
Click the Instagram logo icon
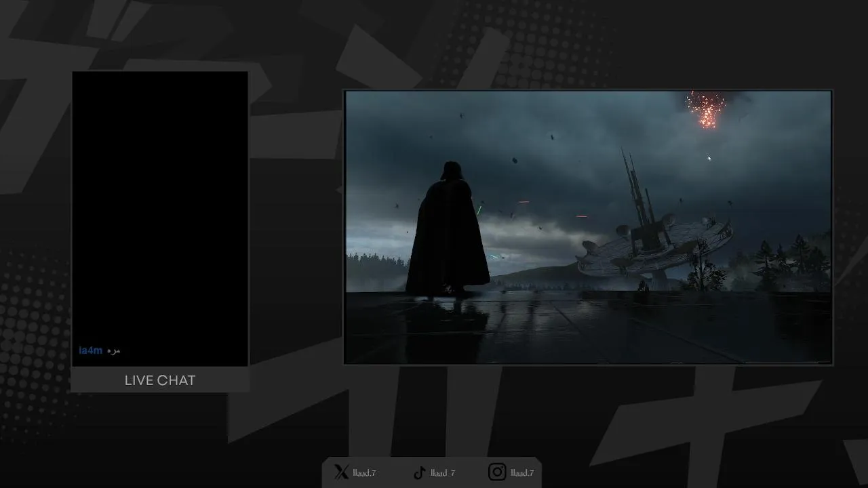497,472
